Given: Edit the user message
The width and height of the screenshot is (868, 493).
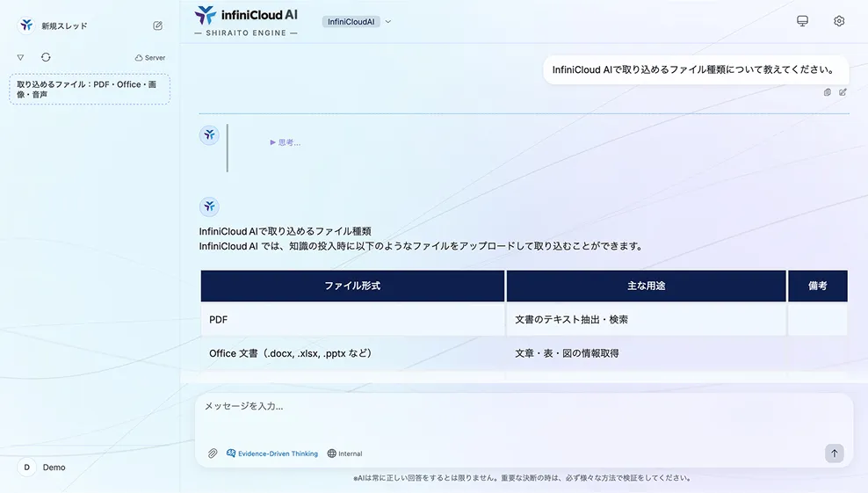Looking at the screenshot, I should (x=843, y=92).
